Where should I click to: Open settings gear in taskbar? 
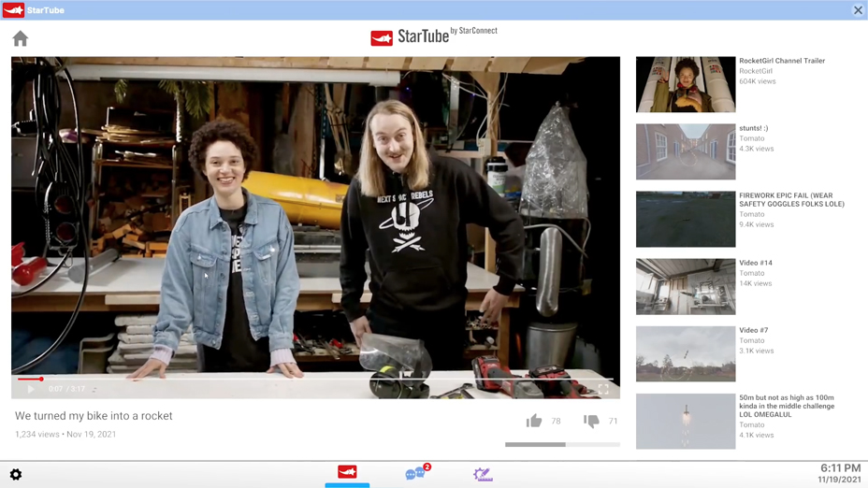point(16,475)
